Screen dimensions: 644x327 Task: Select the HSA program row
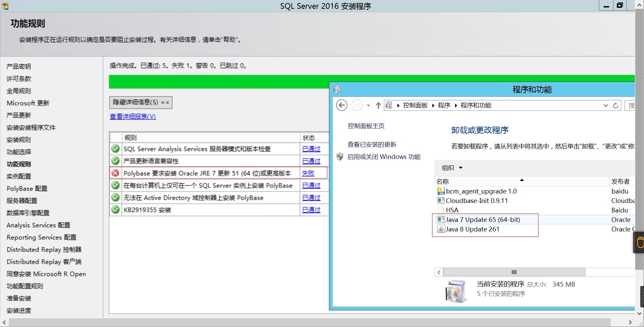point(534,210)
